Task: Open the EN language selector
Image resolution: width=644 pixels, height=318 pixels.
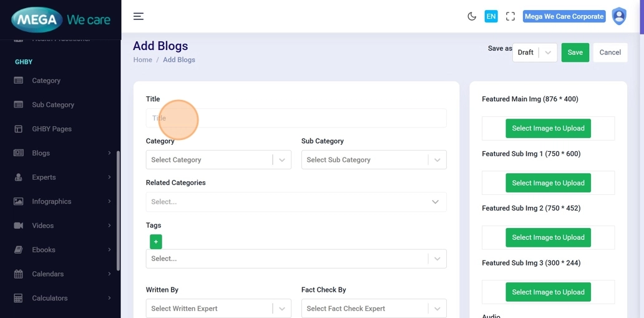Action: pyautogui.click(x=491, y=16)
